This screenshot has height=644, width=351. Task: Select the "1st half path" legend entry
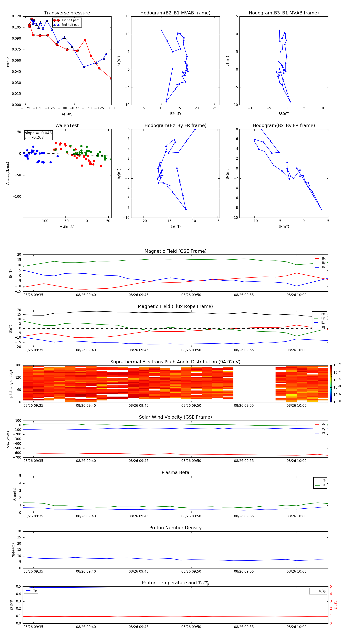coord(66,20)
